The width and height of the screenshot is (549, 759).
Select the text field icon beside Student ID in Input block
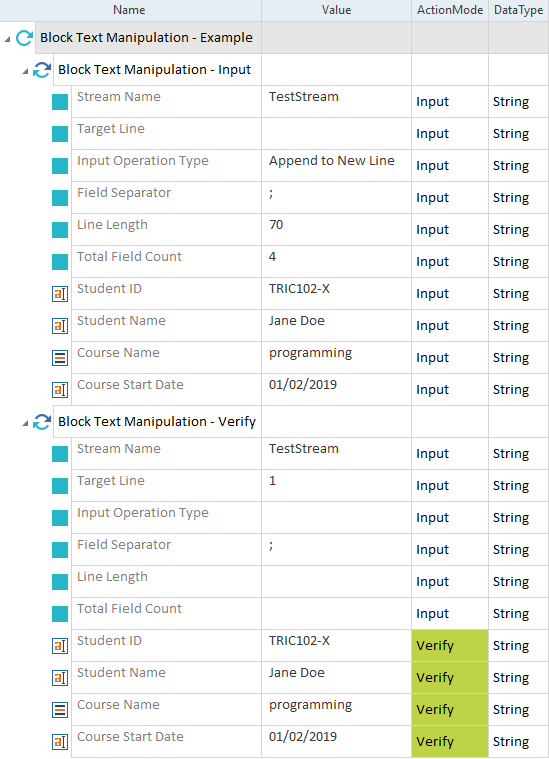60,294
